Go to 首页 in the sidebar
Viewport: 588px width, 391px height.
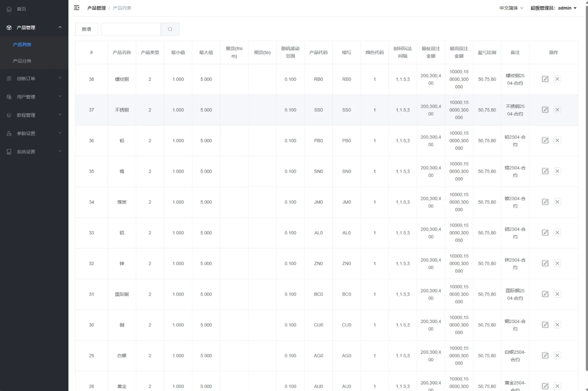click(21, 9)
